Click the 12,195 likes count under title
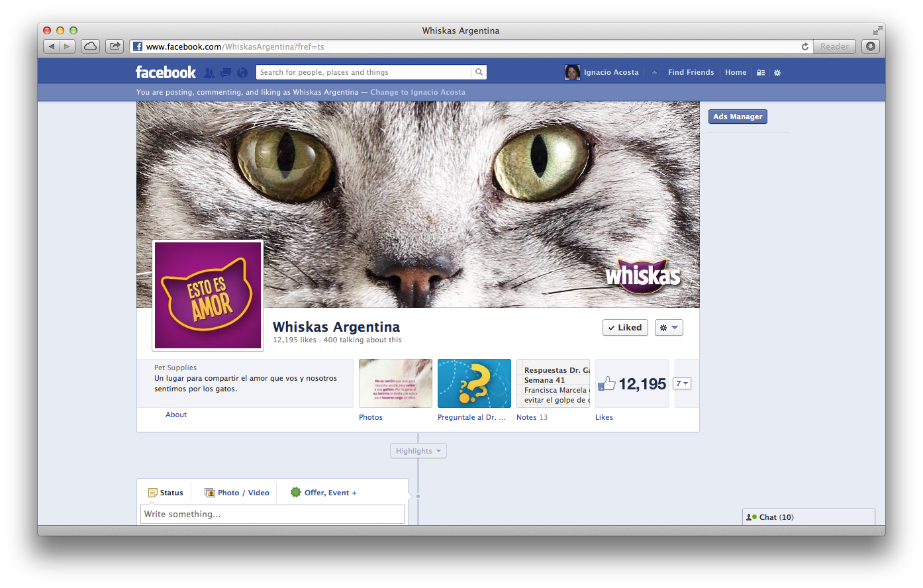The image size is (923, 588). [x=295, y=340]
